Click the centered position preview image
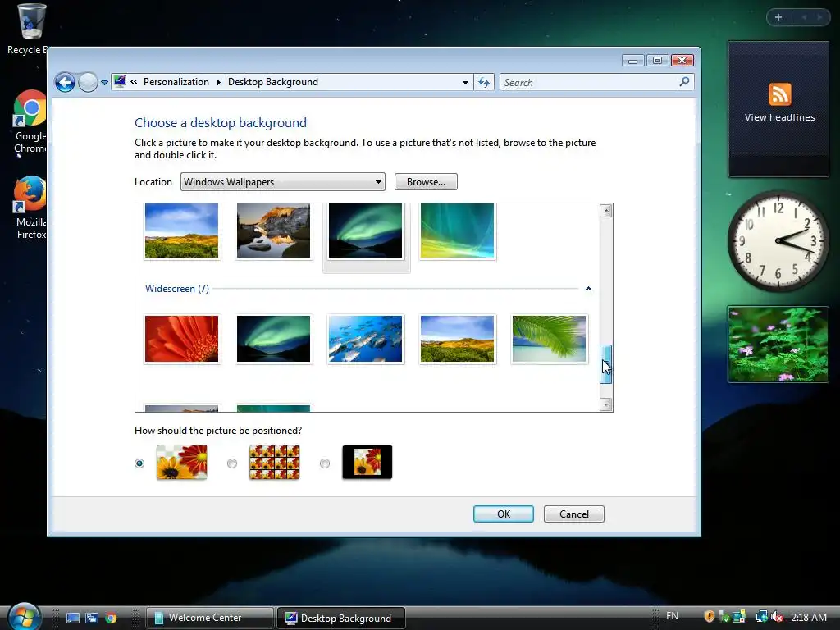Viewport: 840px width, 630px height. pyautogui.click(x=367, y=463)
